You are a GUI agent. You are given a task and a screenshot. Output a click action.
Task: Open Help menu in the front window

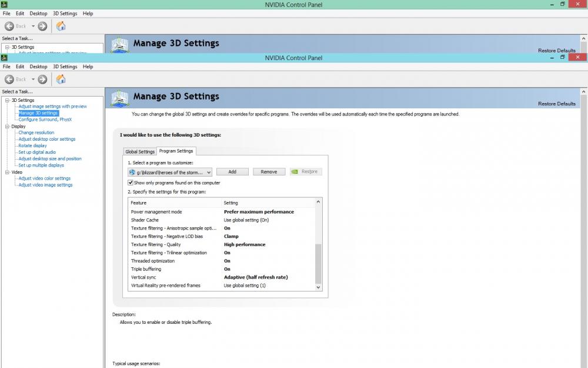[88, 67]
